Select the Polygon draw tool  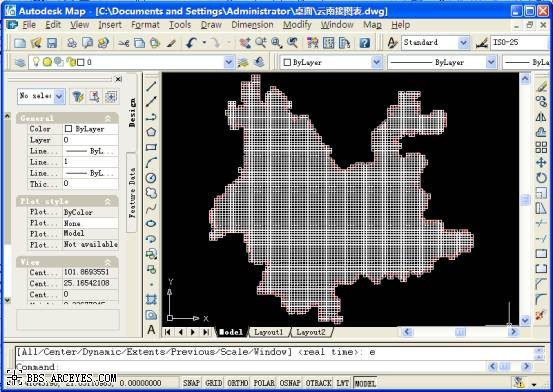pyautogui.click(x=151, y=132)
